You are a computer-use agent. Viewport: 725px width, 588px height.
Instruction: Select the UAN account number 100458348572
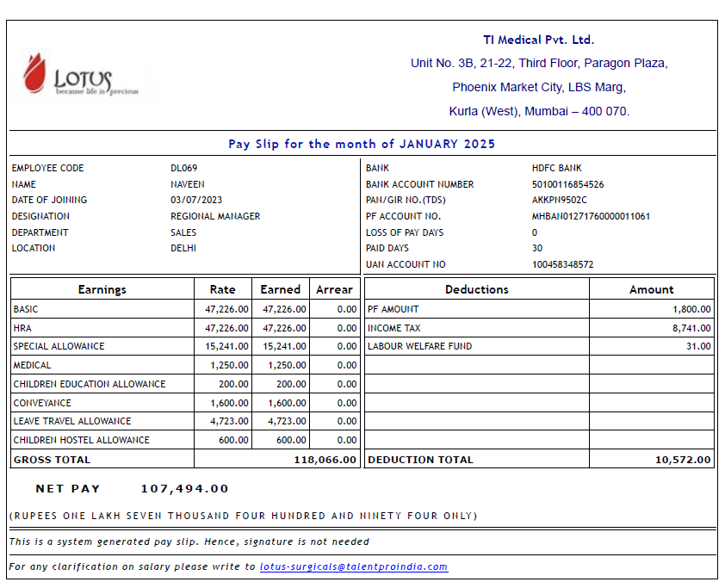click(562, 264)
